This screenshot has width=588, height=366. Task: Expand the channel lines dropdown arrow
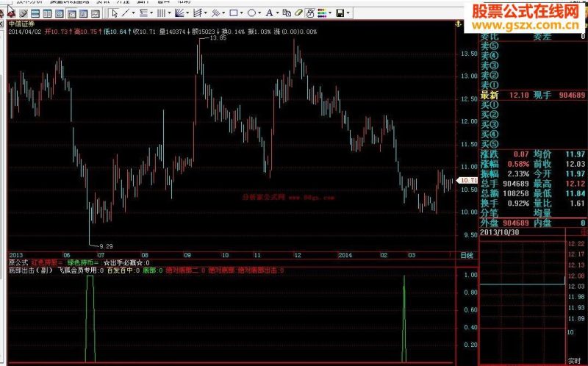[223, 13]
